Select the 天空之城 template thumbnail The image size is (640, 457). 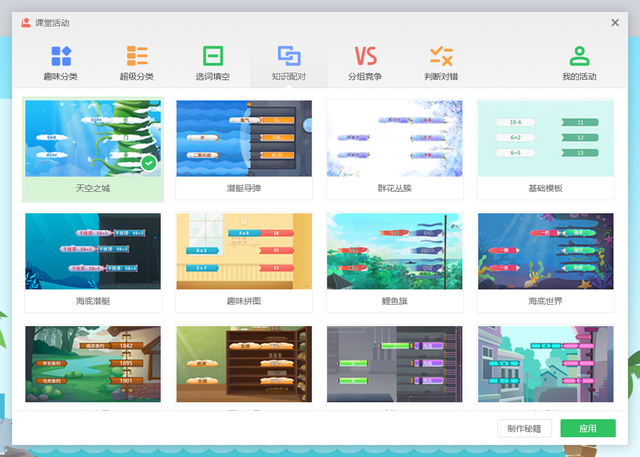coord(93,138)
